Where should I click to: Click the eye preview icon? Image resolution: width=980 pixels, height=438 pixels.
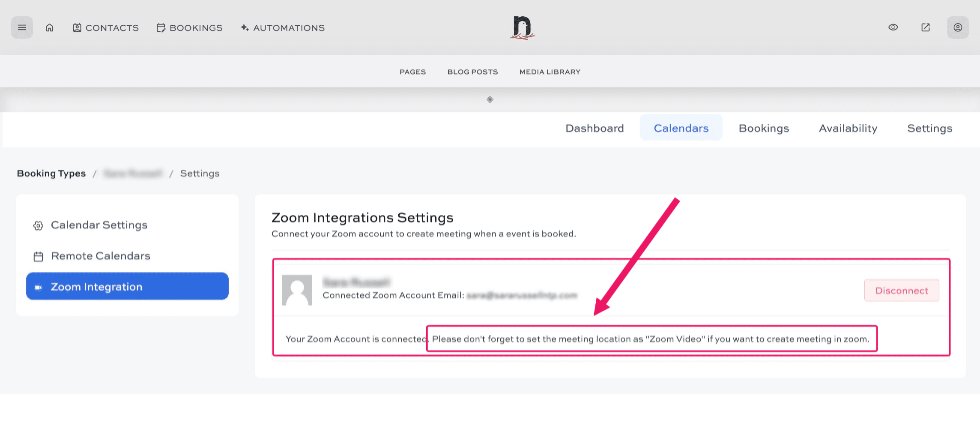[x=893, y=27]
